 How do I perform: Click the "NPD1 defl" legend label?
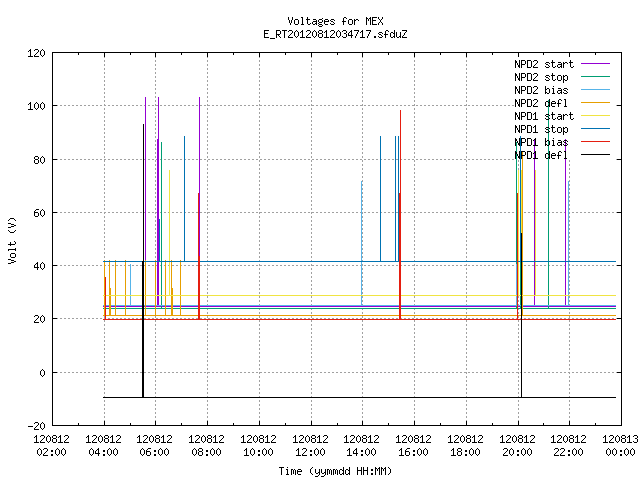click(x=541, y=155)
